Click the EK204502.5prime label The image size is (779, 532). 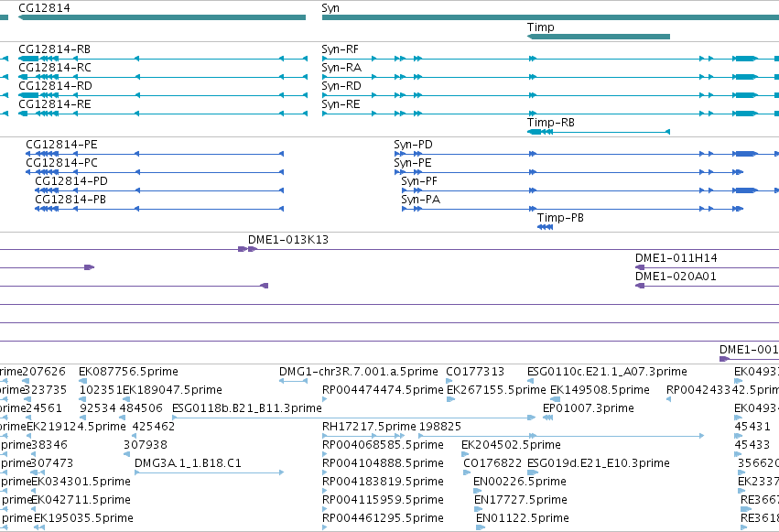(511, 445)
